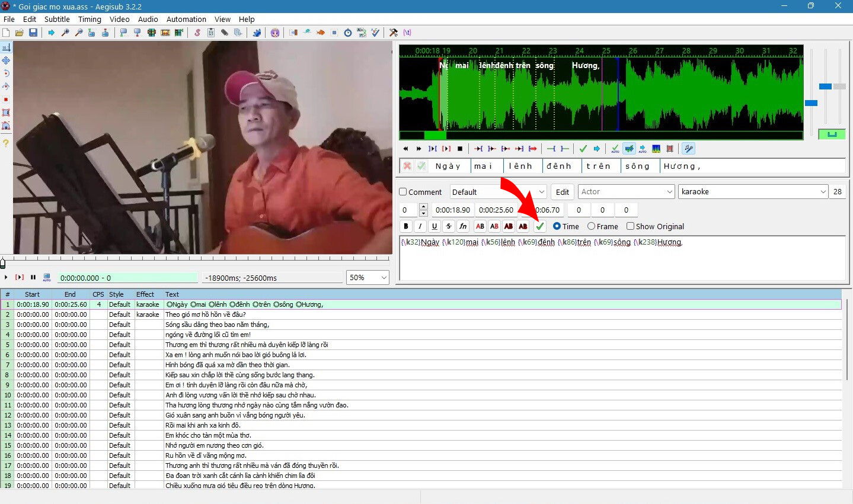The image size is (853, 504).
Task: Select the rectangle Clip visual tool
Action: pyautogui.click(x=6, y=113)
